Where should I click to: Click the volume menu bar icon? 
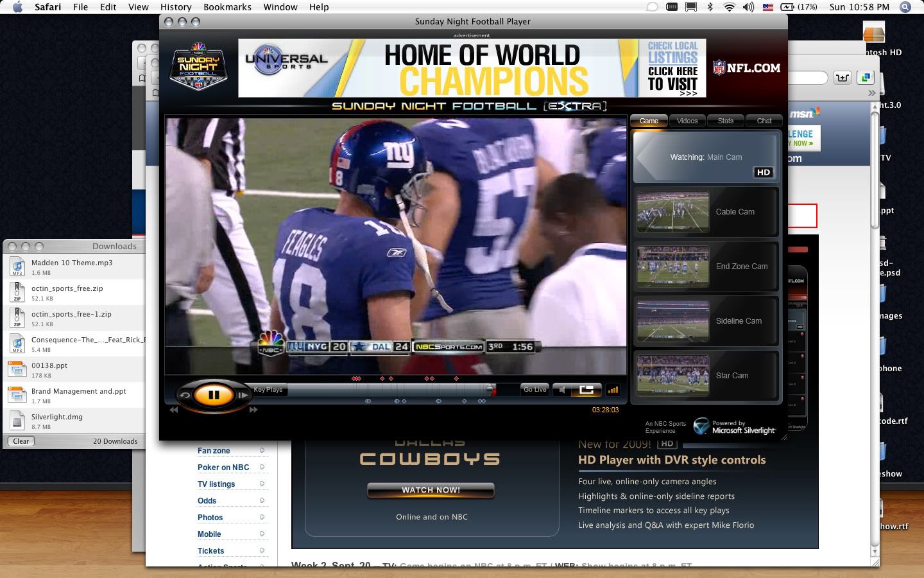pyautogui.click(x=748, y=7)
